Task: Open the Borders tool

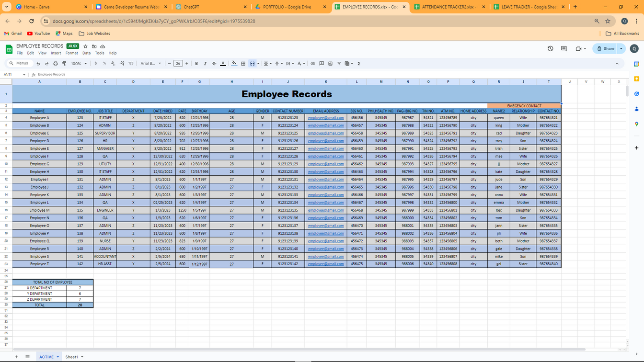Action: (243, 64)
